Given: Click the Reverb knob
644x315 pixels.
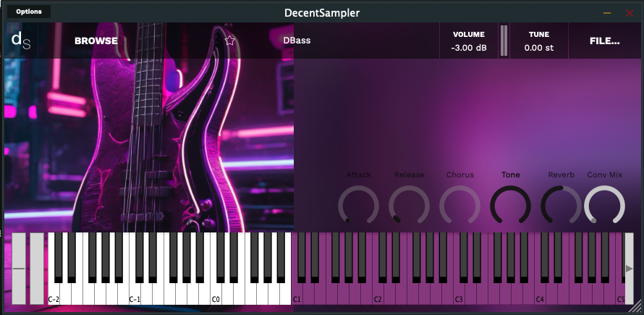Looking at the screenshot, I should pyautogui.click(x=561, y=205).
